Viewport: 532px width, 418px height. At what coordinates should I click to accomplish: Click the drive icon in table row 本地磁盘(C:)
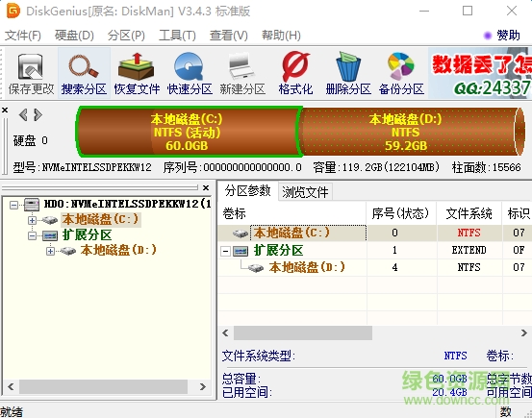(x=241, y=234)
